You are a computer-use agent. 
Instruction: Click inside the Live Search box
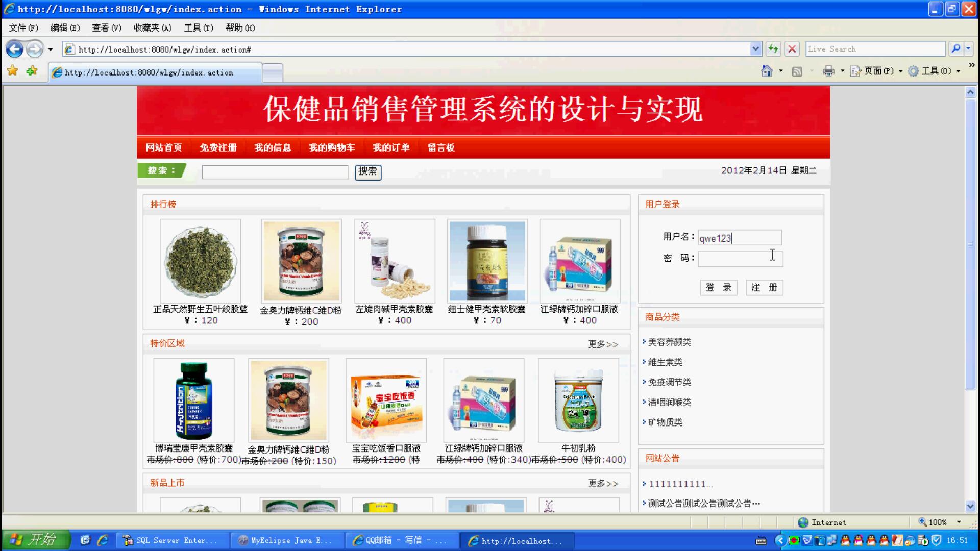point(875,49)
